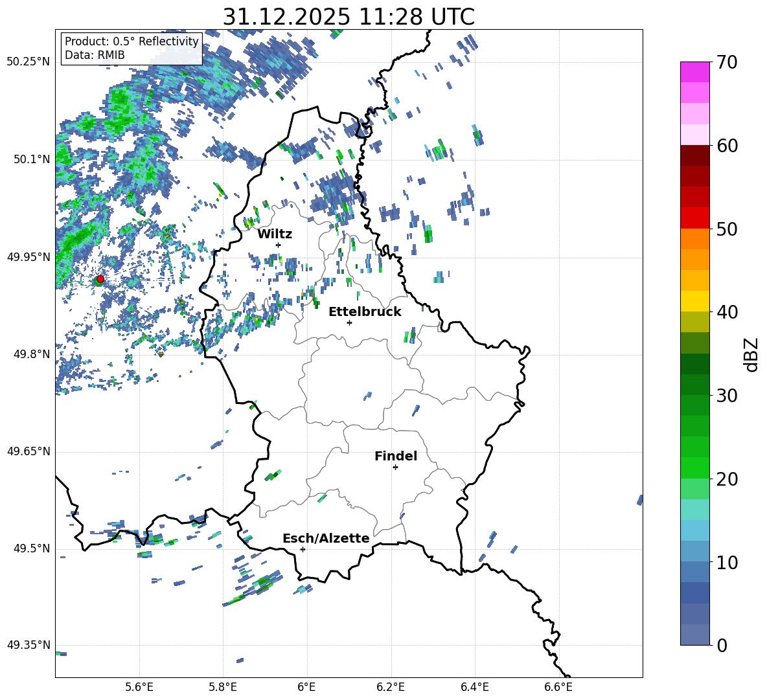The height and width of the screenshot is (700, 767).
Task: Click the magenta swatch at colorbar top
Action: point(695,72)
